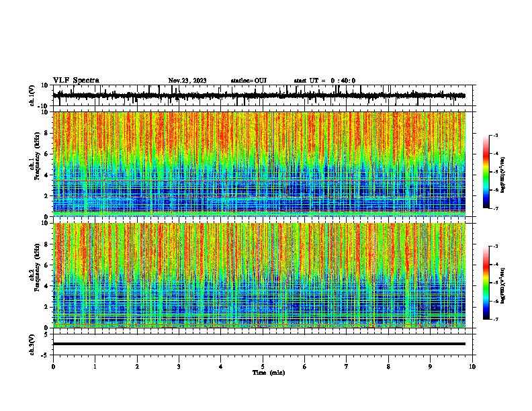Click time axis tick label "3"

pyautogui.click(x=179, y=367)
